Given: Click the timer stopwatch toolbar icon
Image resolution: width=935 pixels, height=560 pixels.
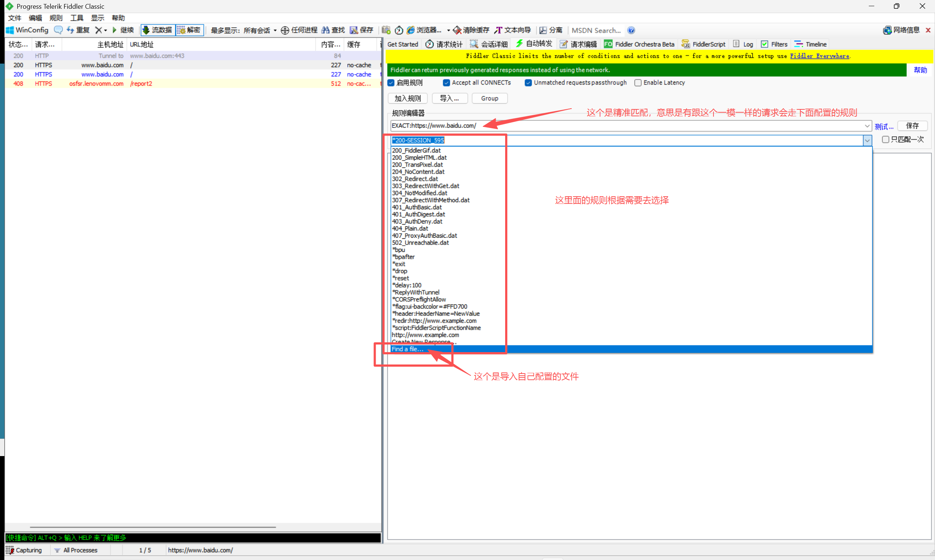Looking at the screenshot, I should (x=399, y=30).
